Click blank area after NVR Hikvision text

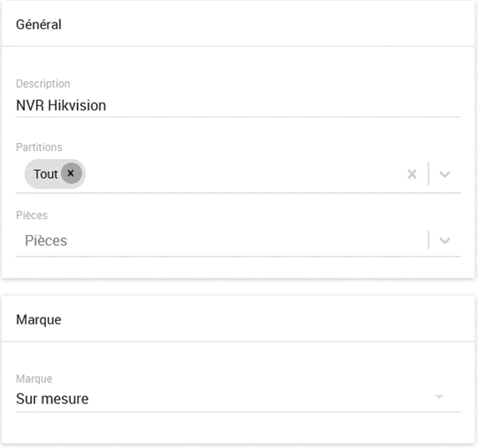(x=282, y=105)
